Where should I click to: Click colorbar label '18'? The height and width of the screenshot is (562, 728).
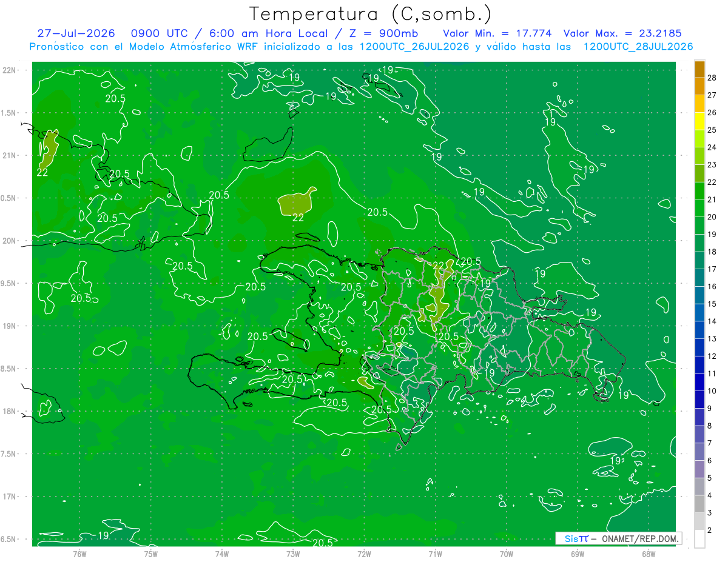[x=712, y=252]
